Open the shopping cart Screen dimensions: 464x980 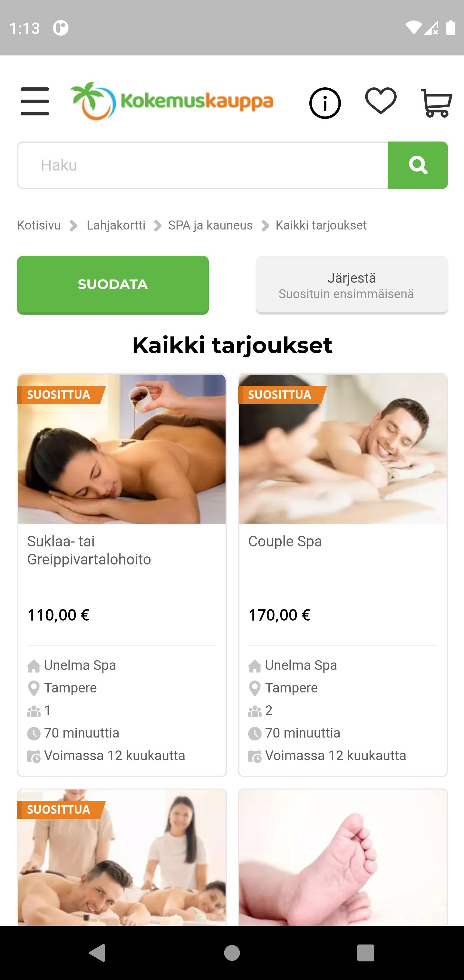click(x=436, y=103)
